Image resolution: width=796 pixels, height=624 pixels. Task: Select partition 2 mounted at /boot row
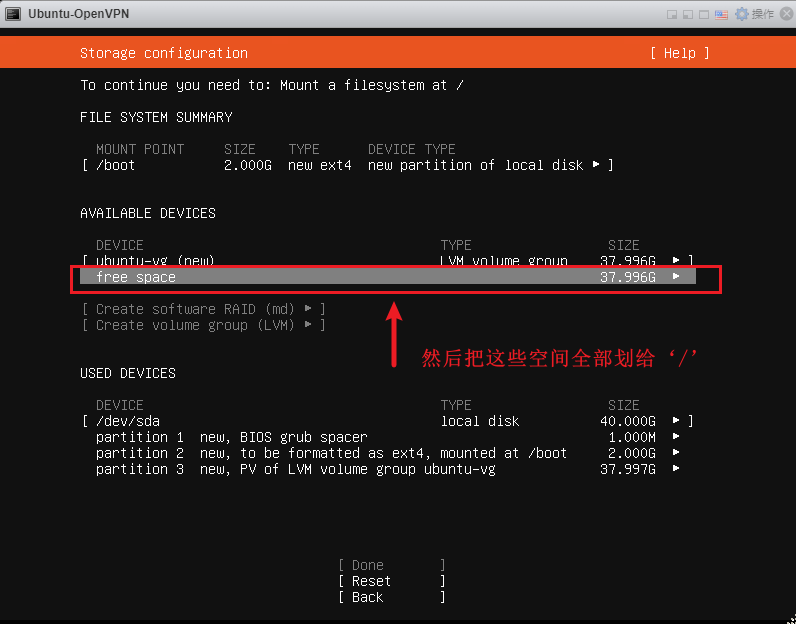[388, 453]
